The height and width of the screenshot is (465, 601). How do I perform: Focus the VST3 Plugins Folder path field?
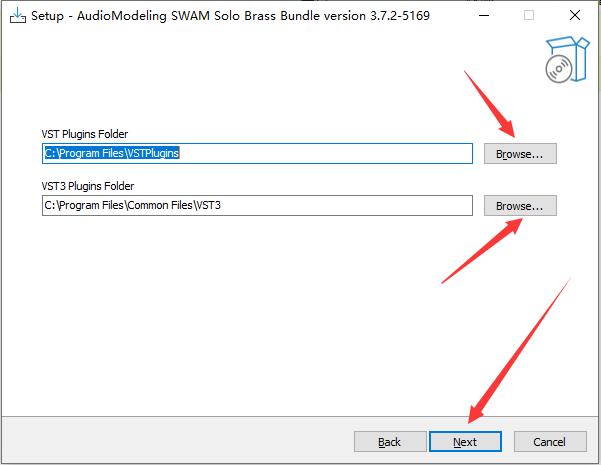pos(257,205)
